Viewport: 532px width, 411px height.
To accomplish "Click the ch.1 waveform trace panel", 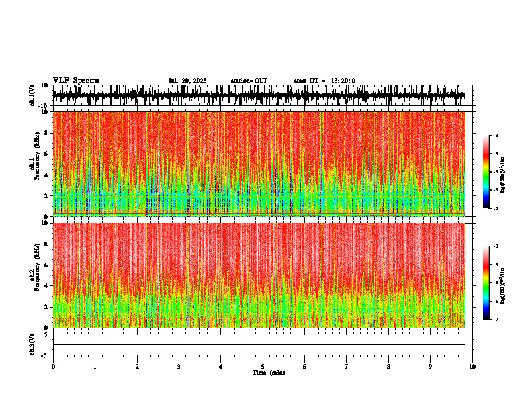I will click(x=264, y=95).
